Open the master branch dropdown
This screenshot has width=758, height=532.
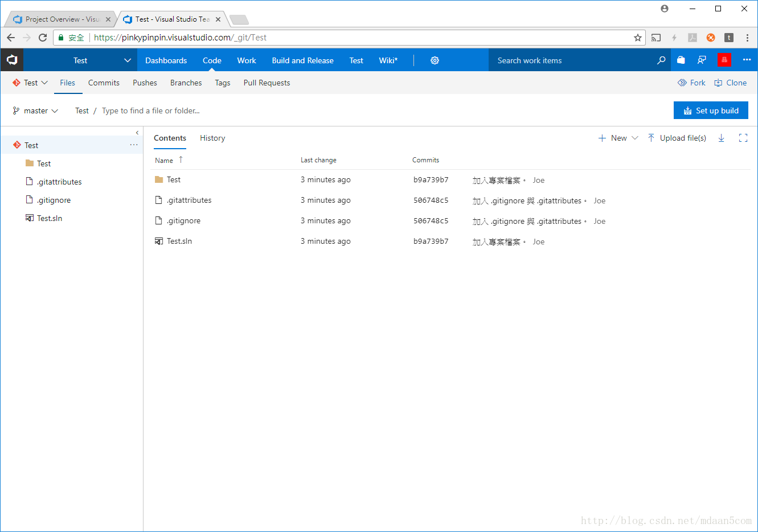(x=35, y=111)
